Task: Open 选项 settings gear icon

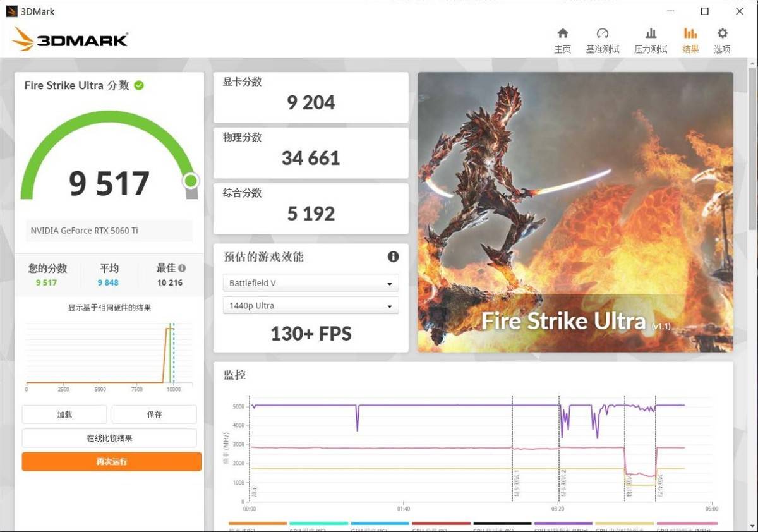Action: click(722, 34)
